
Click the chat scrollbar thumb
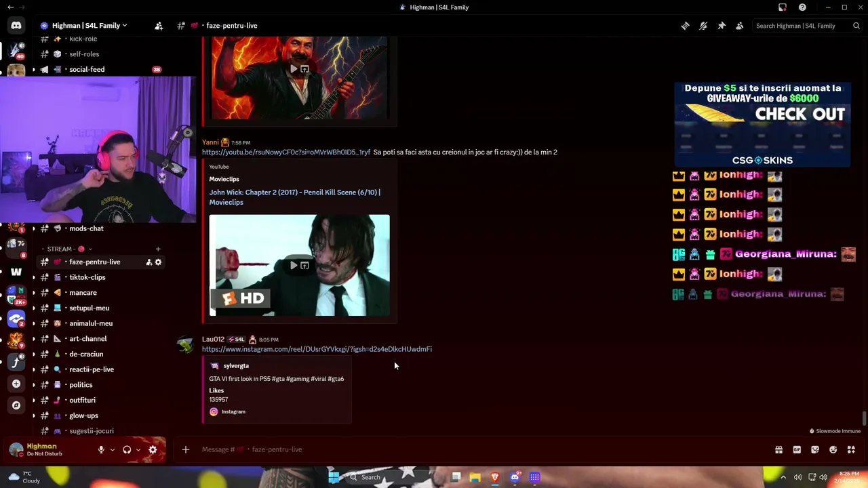click(864, 419)
